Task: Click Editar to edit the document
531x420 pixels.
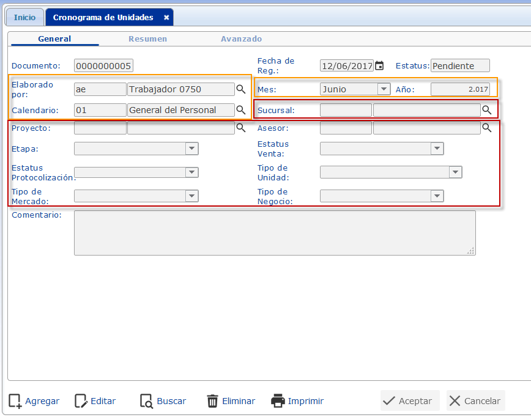Action: pos(95,401)
